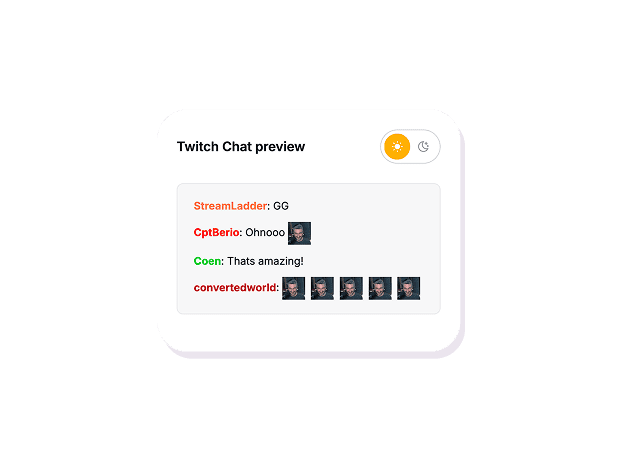Click the convertedworld username
The image size is (618, 465).
[235, 288]
